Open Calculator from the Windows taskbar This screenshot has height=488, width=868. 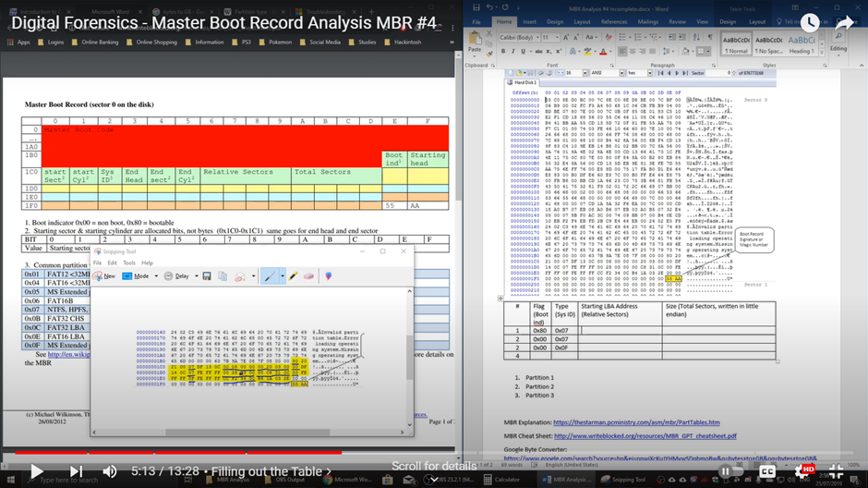point(502,480)
